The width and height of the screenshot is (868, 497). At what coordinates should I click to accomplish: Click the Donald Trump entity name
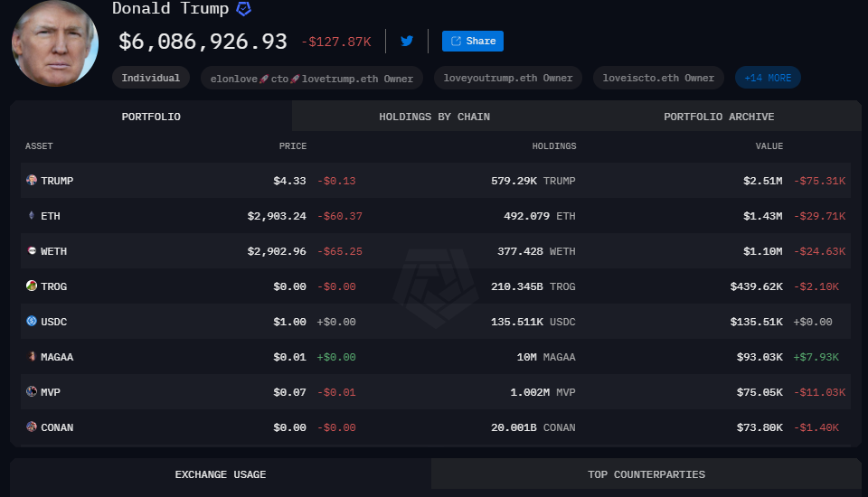tap(171, 8)
